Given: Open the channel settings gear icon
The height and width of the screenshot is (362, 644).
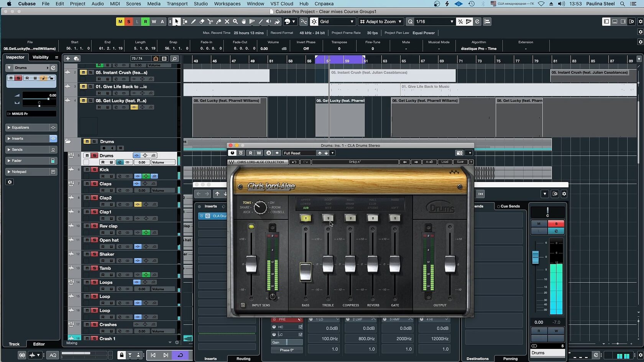Looking at the screenshot, I should 564,194.
